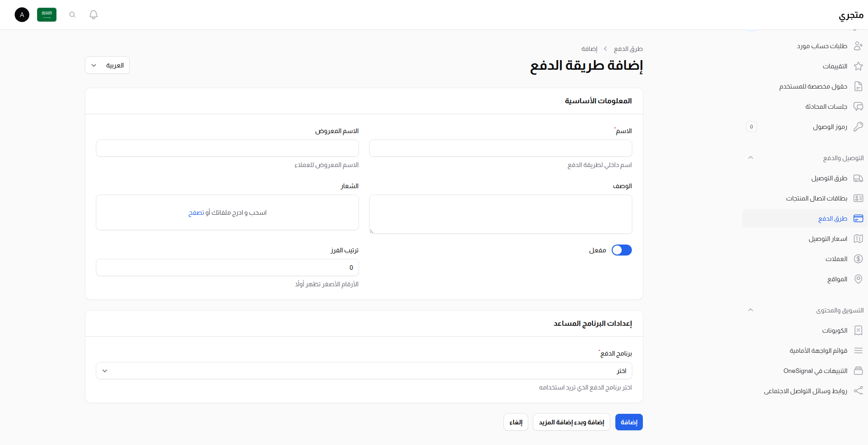The image size is (868, 445).
Task: Click the المواقع location pin icon
Action: (858, 279)
